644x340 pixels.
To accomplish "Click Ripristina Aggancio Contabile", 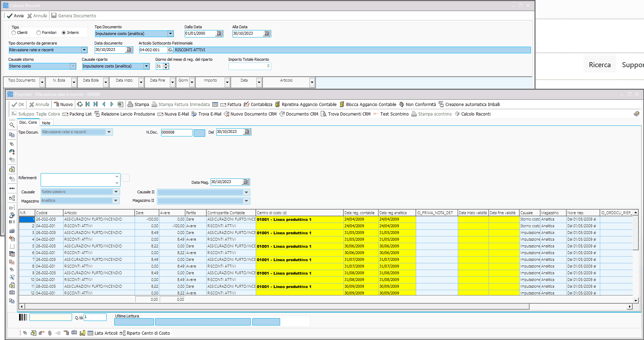I will coord(306,104).
